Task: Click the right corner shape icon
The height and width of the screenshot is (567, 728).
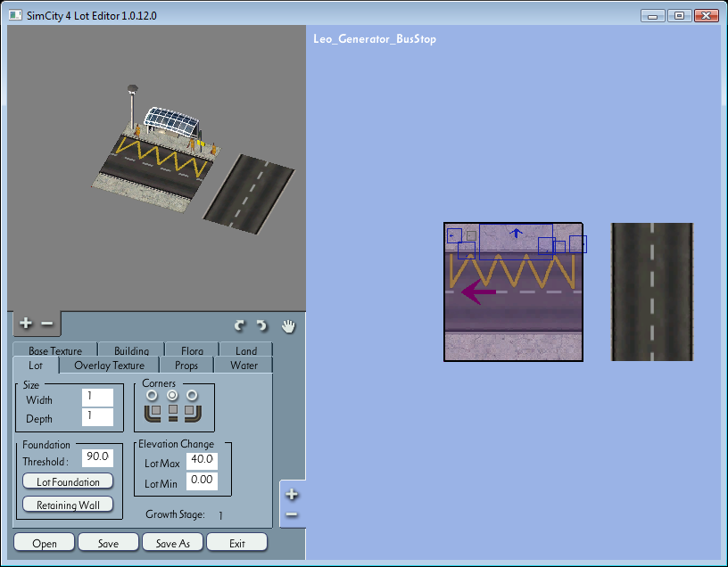Action: [193, 413]
